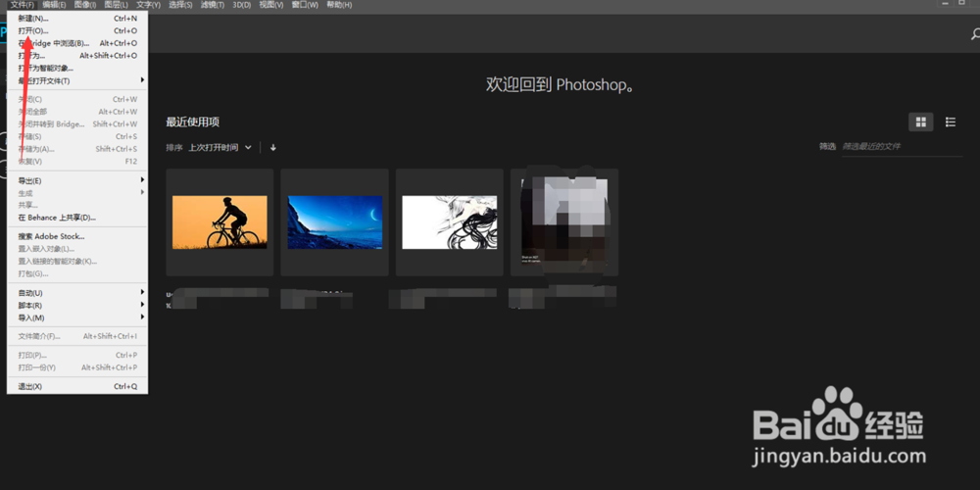Click the greyed 存储(S) menu entry

tap(77, 136)
